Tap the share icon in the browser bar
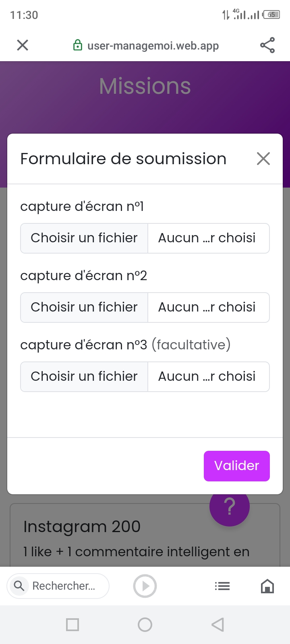Screen dimensions: 290x644 [267, 45]
